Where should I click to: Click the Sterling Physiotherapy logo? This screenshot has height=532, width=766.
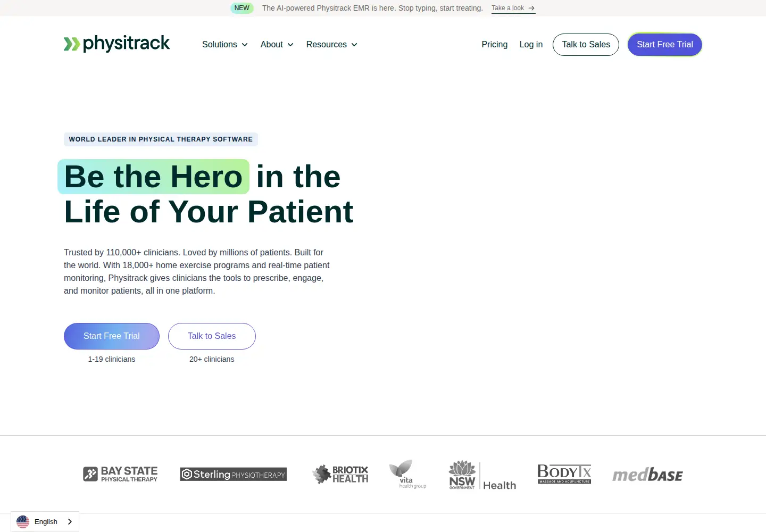[x=233, y=474]
